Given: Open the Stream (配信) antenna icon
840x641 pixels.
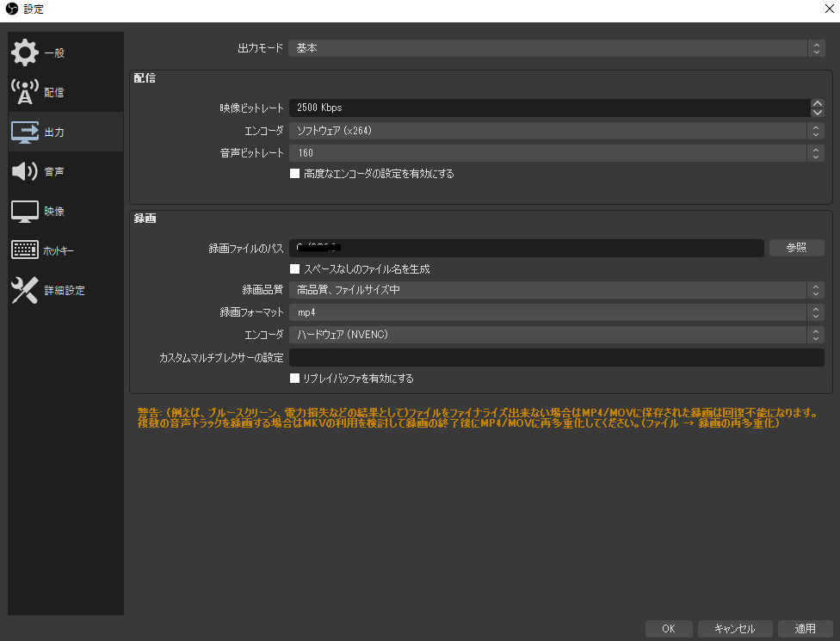Looking at the screenshot, I should tap(25, 92).
